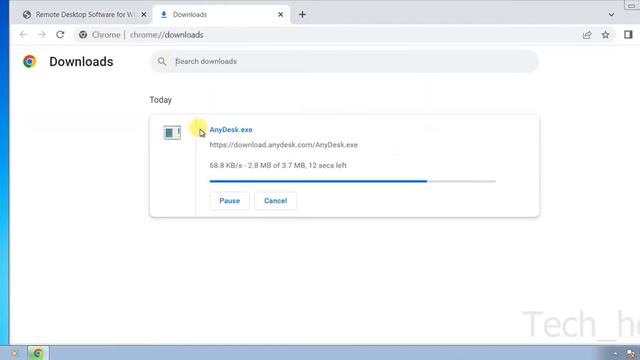Reload the downloads page
This screenshot has width=640, height=360.
(x=60, y=35)
